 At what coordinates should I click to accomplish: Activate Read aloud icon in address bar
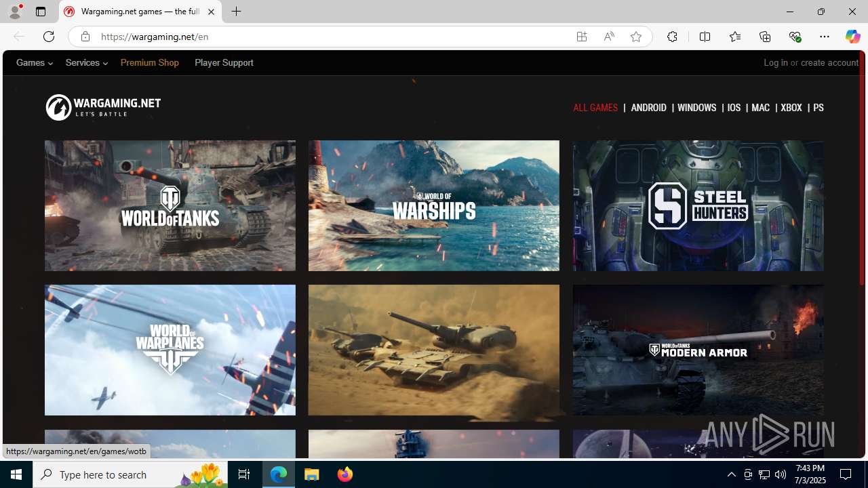609,37
